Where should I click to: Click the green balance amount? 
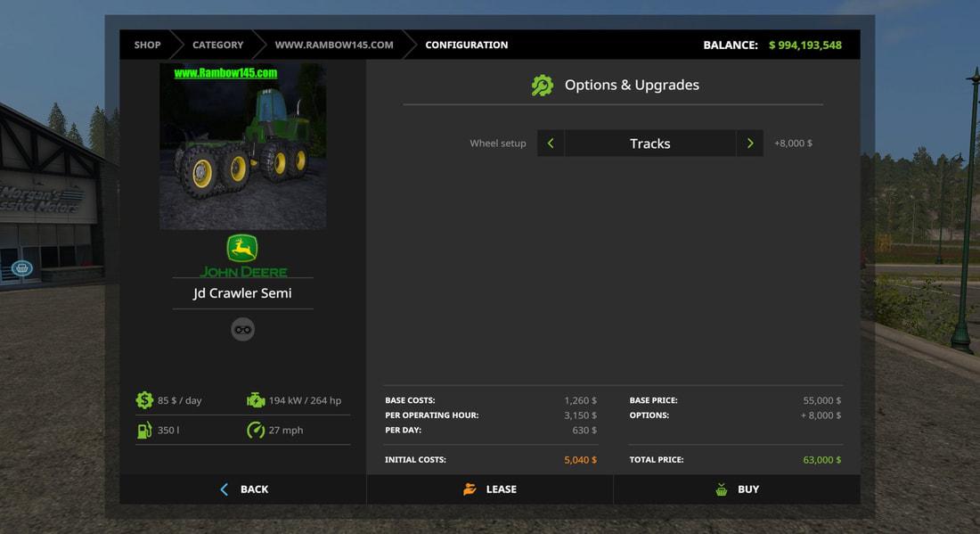805,45
